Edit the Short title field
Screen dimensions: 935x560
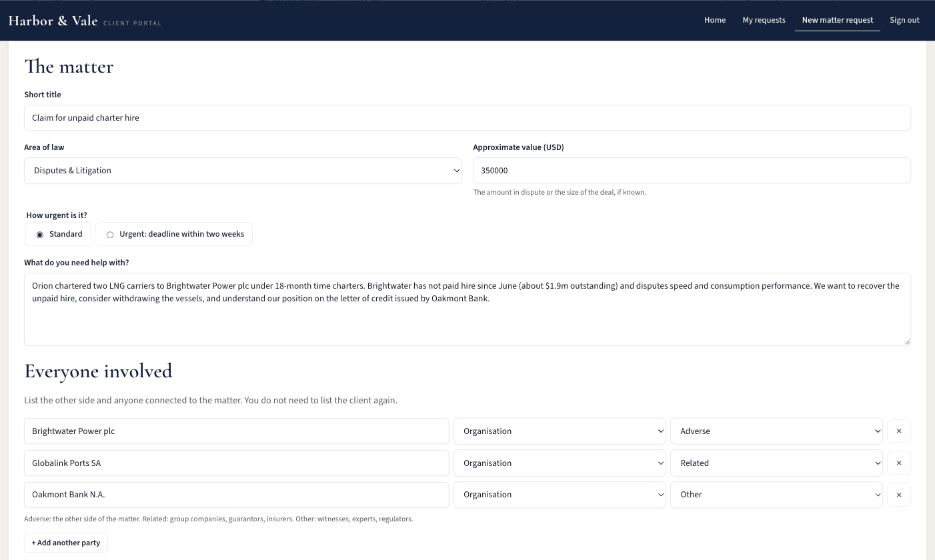click(467, 118)
